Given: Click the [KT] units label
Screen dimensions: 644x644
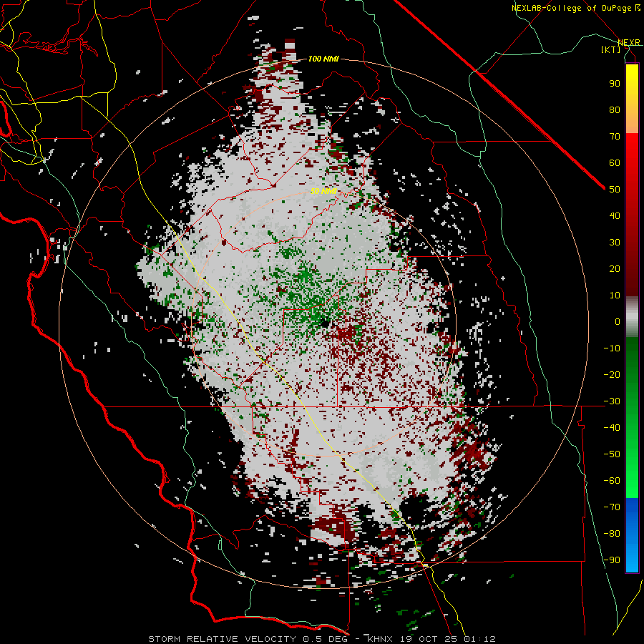Looking at the screenshot, I should tap(611, 49).
